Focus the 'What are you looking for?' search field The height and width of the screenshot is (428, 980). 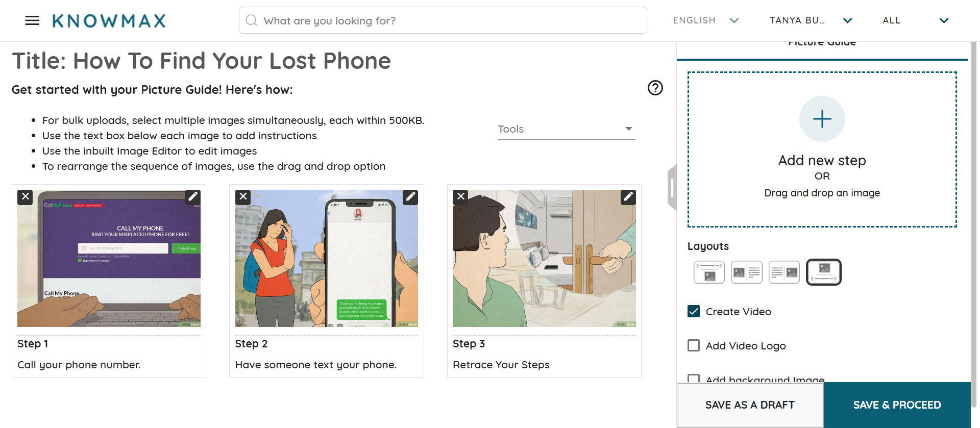(x=443, y=20)
